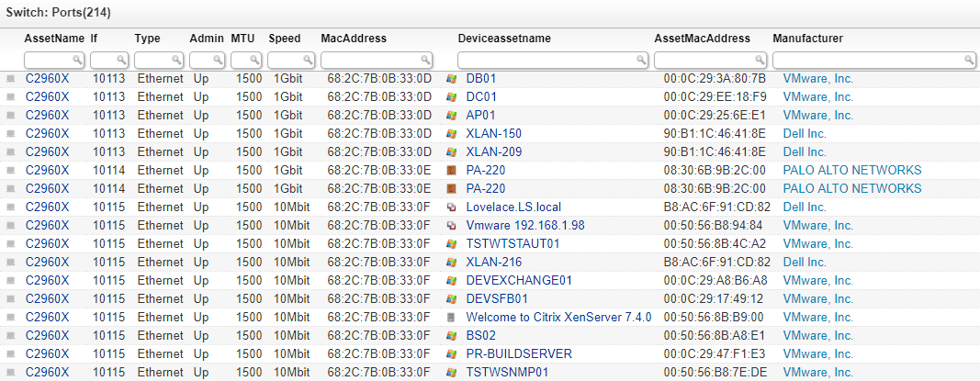The image size is (980, 381).
Task: Click the Windows icon beside DC01
Action: pyautogui.click(x=451, y=97)
